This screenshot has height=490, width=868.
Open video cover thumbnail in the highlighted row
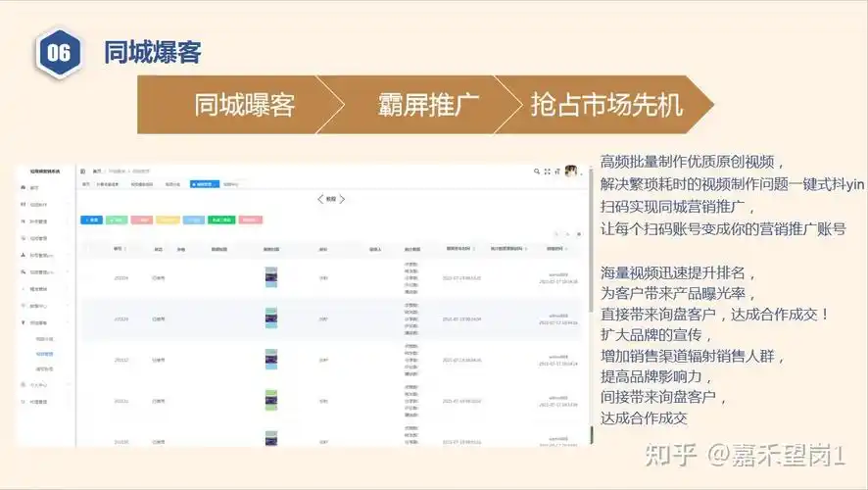pos(271,318)
